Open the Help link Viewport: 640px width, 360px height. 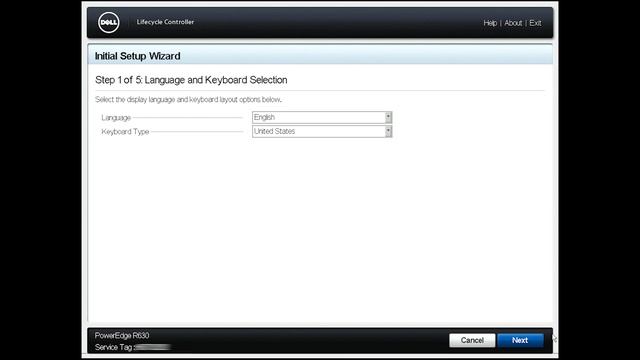coord(490,23)
